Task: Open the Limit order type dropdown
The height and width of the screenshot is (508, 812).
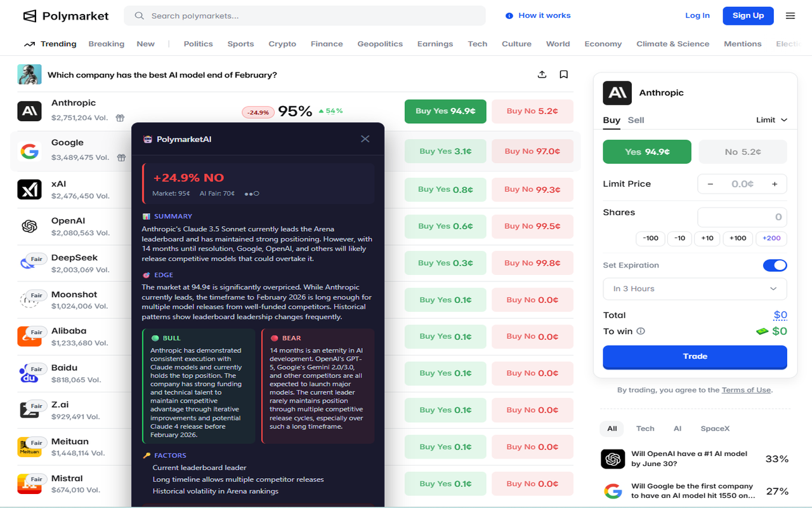Action: (771, 120)
